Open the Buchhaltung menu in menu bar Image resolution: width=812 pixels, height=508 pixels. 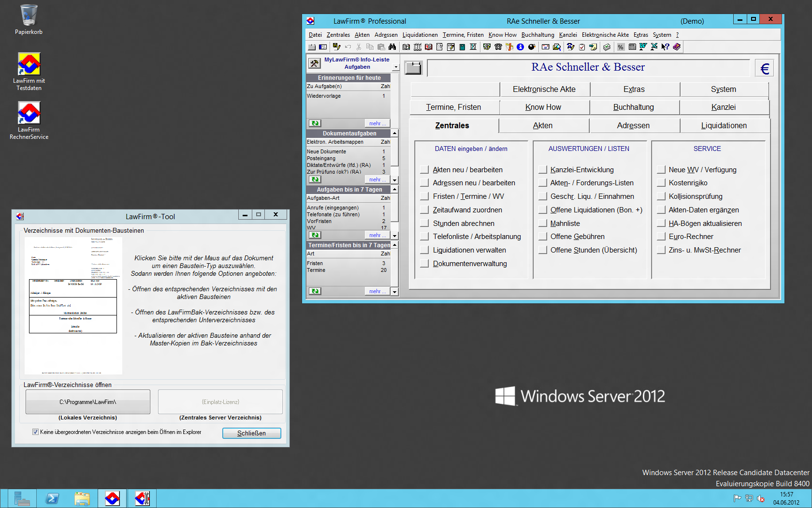tap(537, 35)
